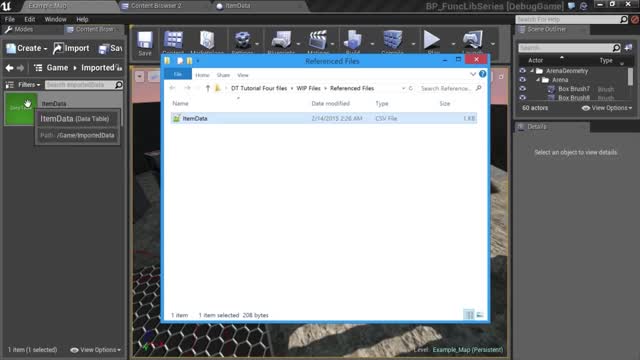640x360 pixels.
Task: Open Explorer File ribbon tab
Action: point(178,74)
